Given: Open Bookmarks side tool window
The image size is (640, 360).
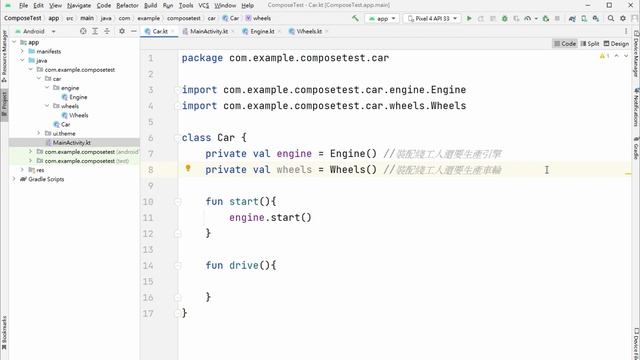Looking at the screenshot, I should pos(4,333).
